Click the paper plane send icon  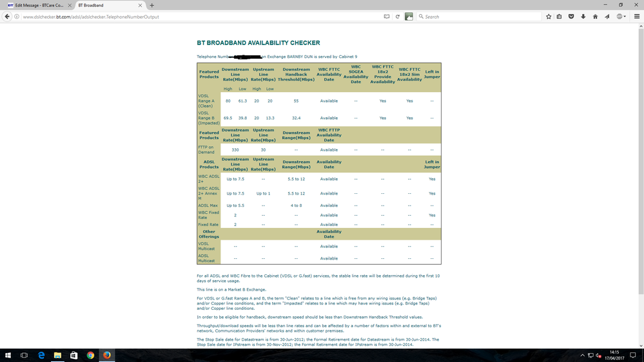pos(607,16)
